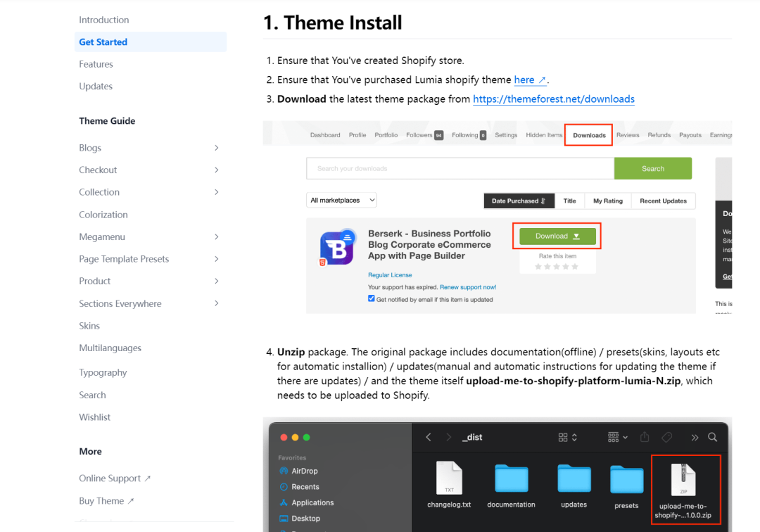This screenshot has width=760, height=532.
Task: Toggle the notify by email checkbox
Action: [372, 298]
